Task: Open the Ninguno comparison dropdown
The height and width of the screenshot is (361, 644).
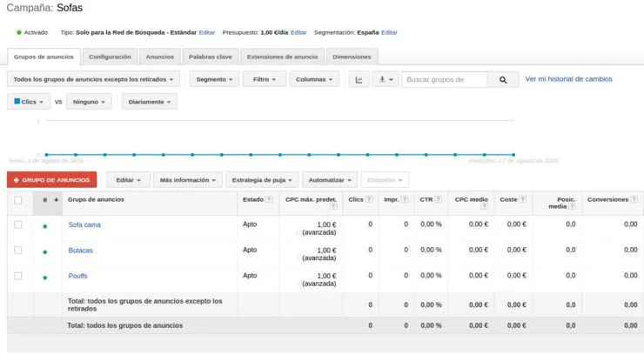Action: (89, 102)
